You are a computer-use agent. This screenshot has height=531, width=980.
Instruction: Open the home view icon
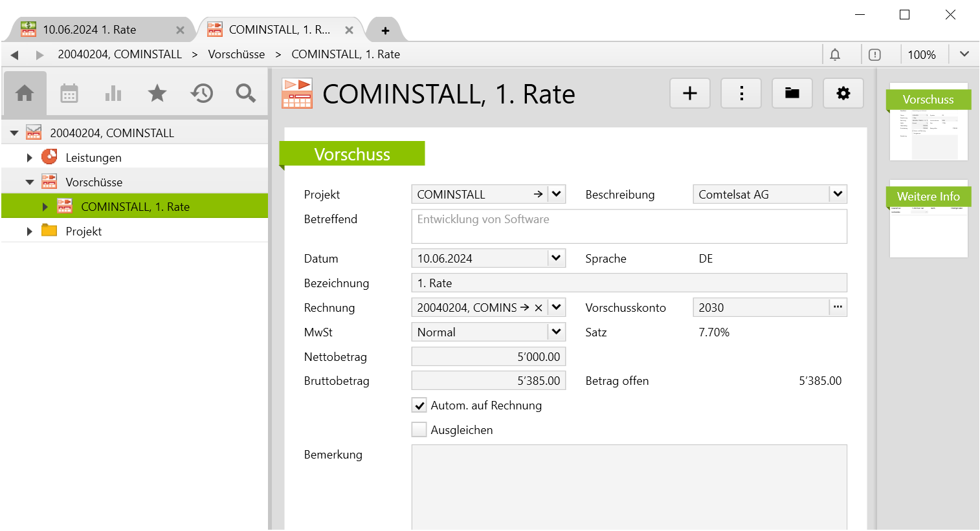click(25, 94)
